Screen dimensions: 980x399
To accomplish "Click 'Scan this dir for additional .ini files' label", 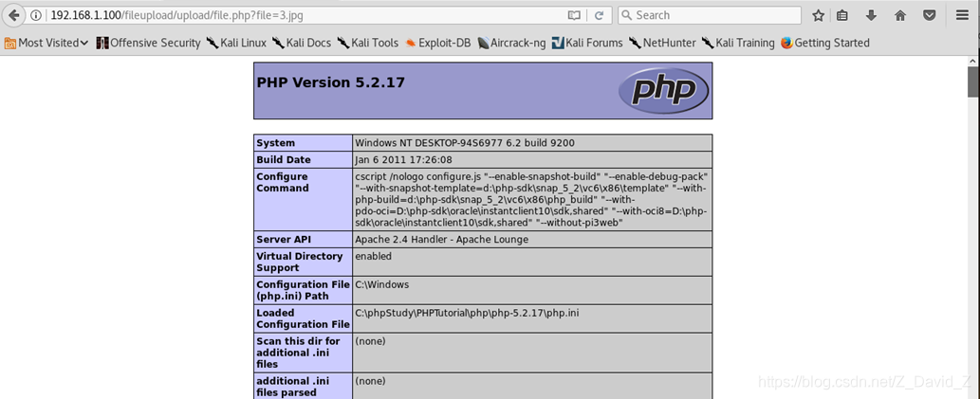I will (x=298, y=353).
